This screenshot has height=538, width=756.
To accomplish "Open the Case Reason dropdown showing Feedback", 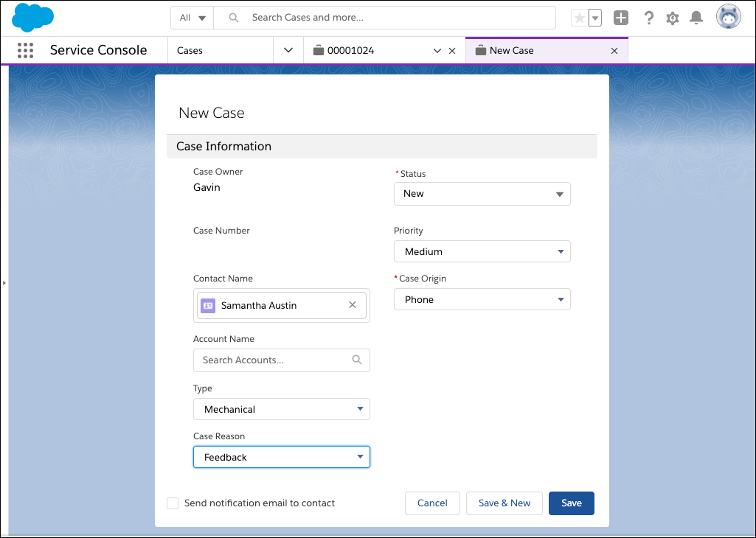I will click(282, 457).
